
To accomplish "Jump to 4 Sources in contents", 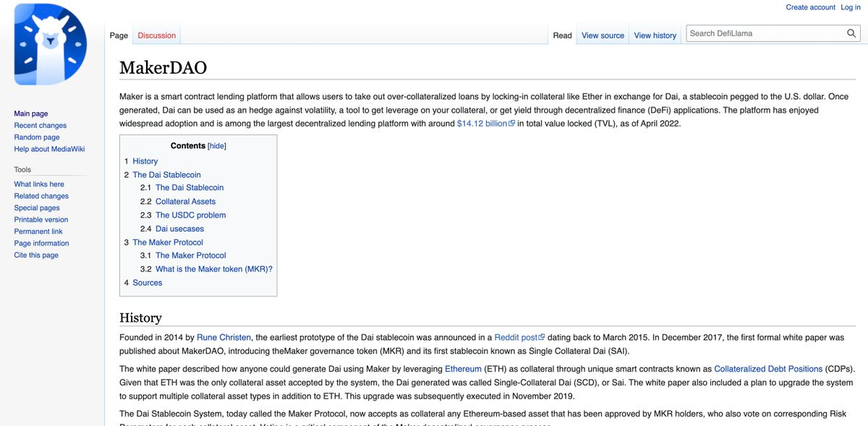I will click(x=143, y=283).
